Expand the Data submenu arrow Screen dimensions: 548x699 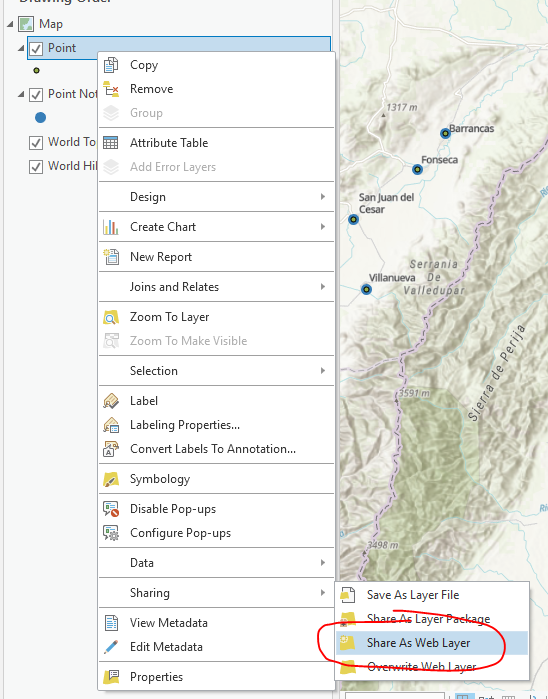click(323, 563)
